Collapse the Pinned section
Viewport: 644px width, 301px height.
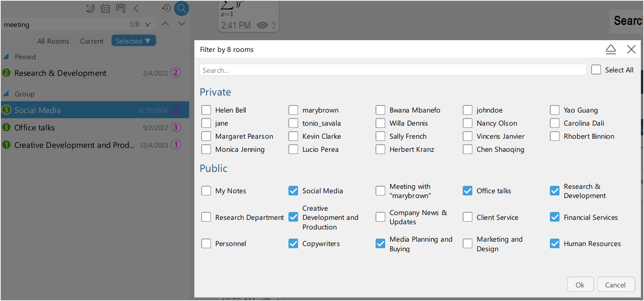[6, 56]
